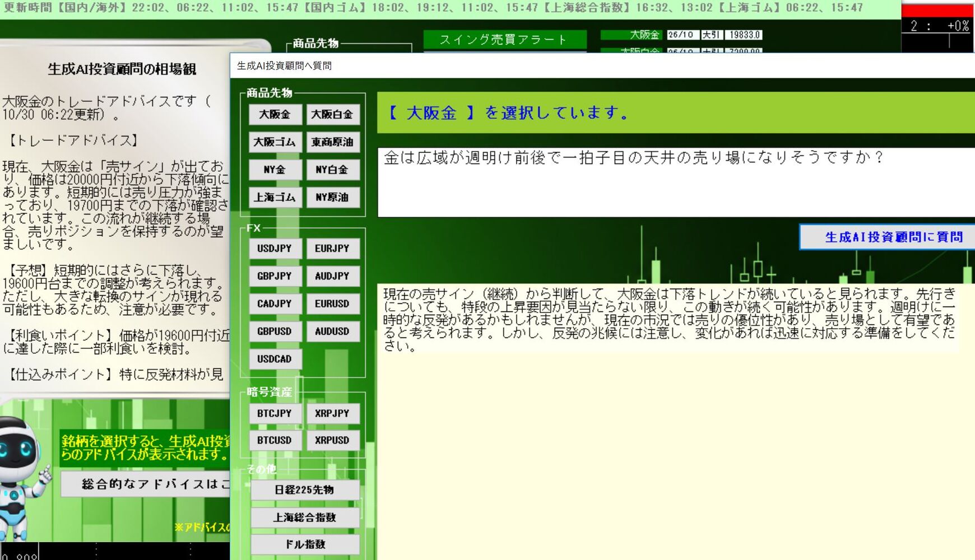Select the 大阪白金 button

coord(333,115)
